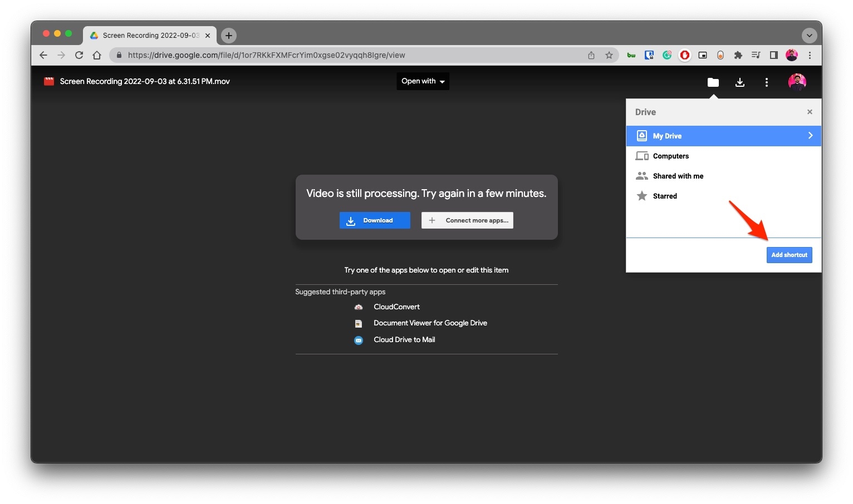
Task: Select Starred in the Drive panel
Action: (x=665, y=196)
